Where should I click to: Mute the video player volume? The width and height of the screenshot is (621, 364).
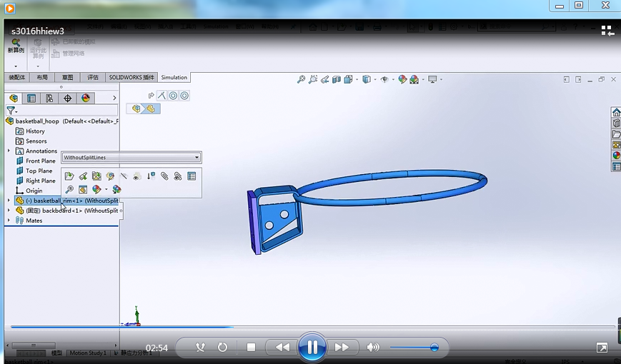[x=372, y=348]
